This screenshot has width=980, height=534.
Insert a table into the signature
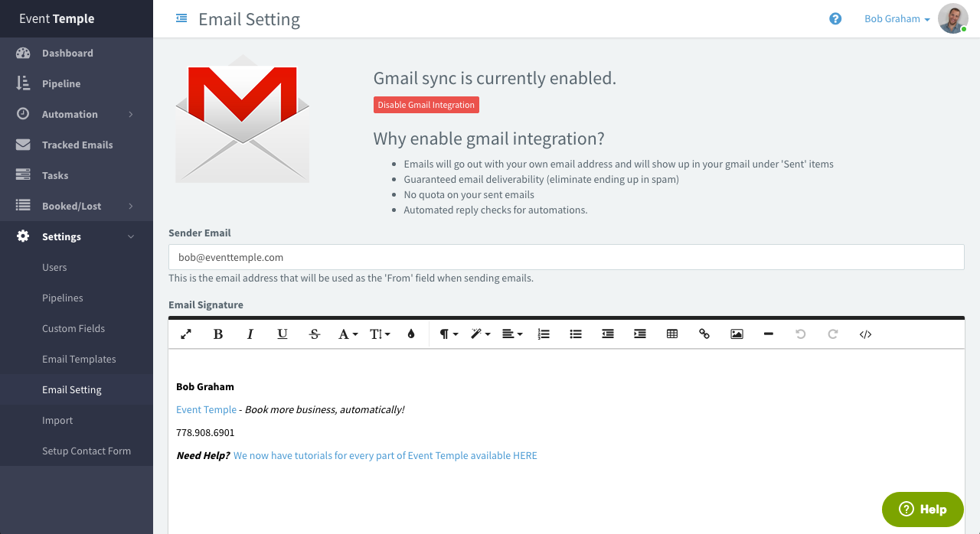tap(672, 334)
